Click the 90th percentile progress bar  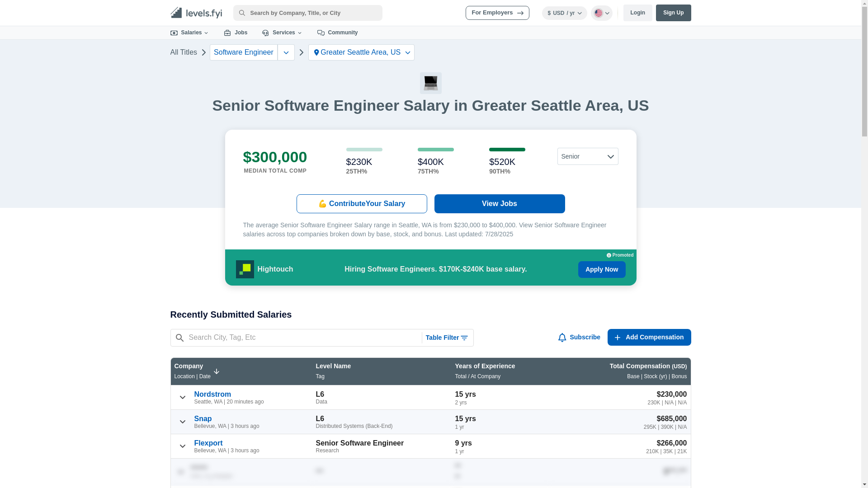(507, 150)
